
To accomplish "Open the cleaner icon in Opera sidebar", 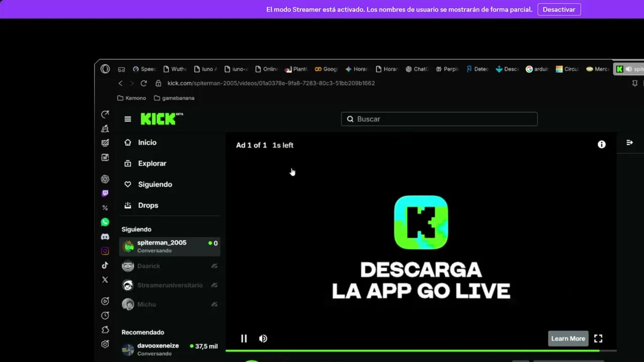I will (x=105, y=129).
